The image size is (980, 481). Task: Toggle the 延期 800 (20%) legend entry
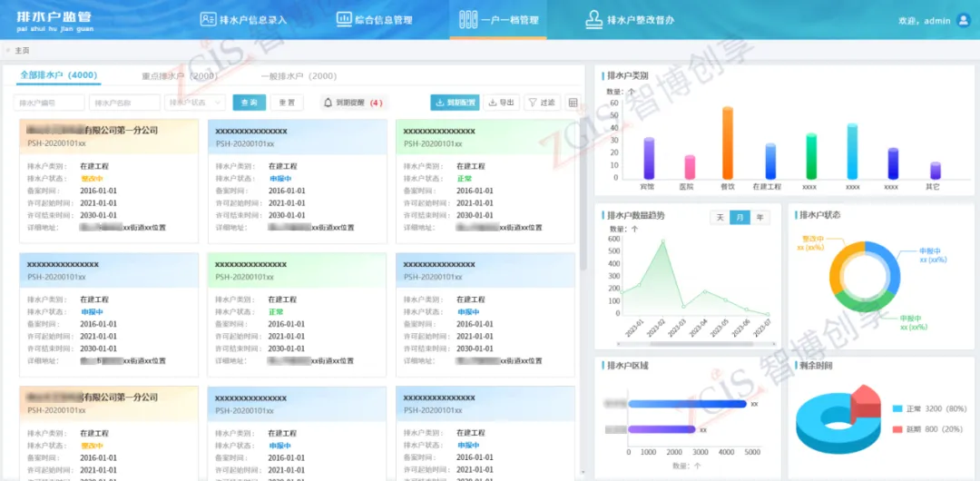click(x=926, y=429)
